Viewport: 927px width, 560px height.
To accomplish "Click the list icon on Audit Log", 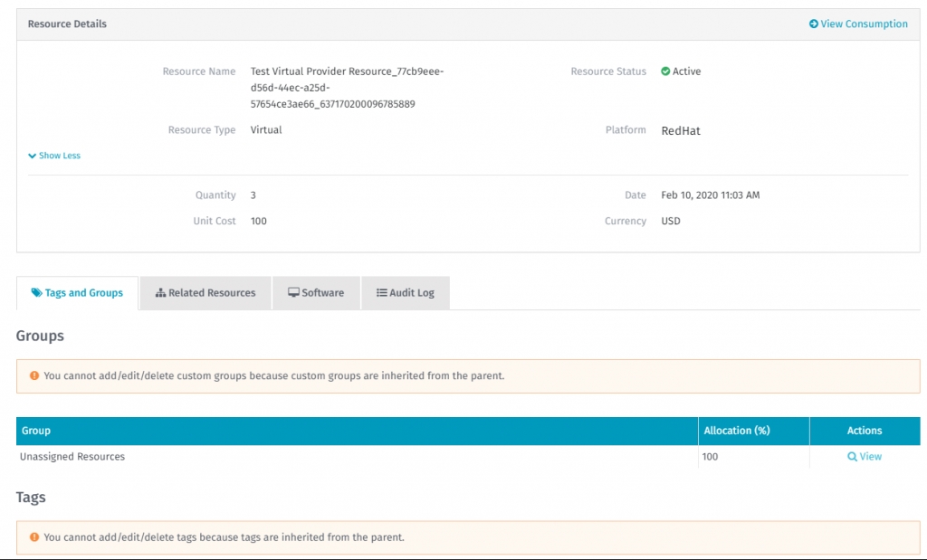I will click(x=382, y=293).
